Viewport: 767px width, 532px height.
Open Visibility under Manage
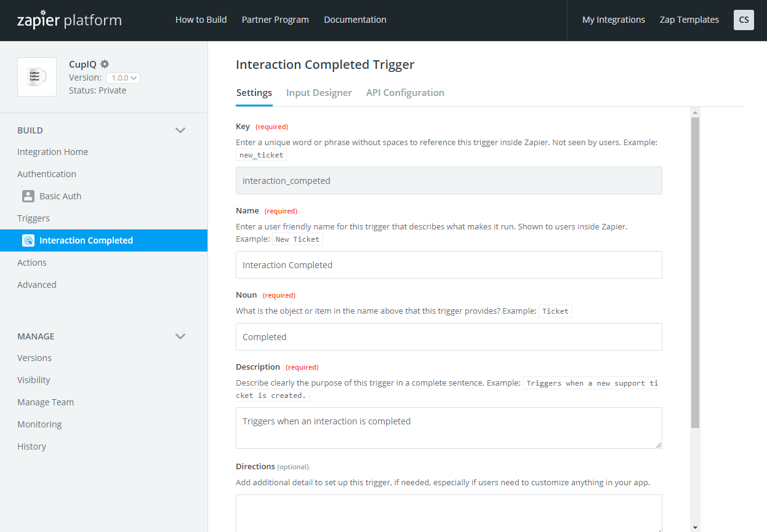click(x=34, y=380)
